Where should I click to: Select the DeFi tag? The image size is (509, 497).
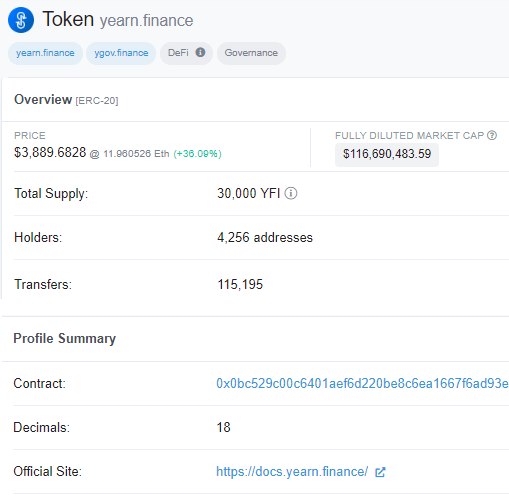pyautogui.click(x=186, y=53)
